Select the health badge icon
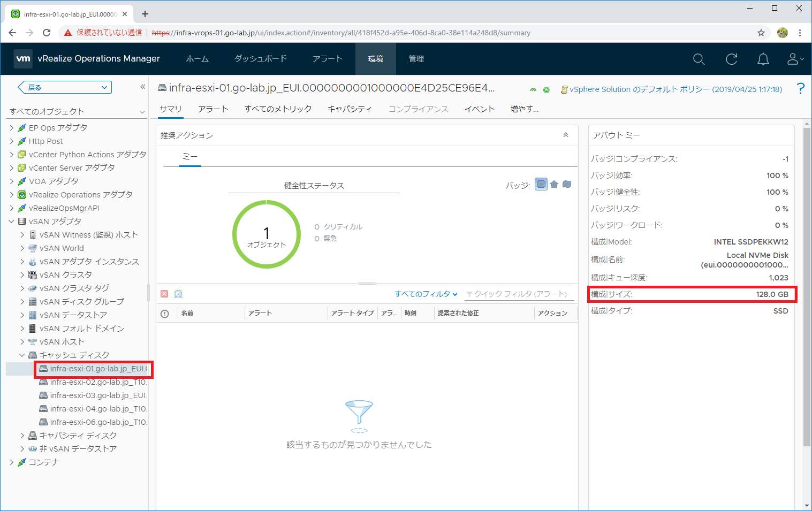Screen dimensions: 812x511 point(541,185)
